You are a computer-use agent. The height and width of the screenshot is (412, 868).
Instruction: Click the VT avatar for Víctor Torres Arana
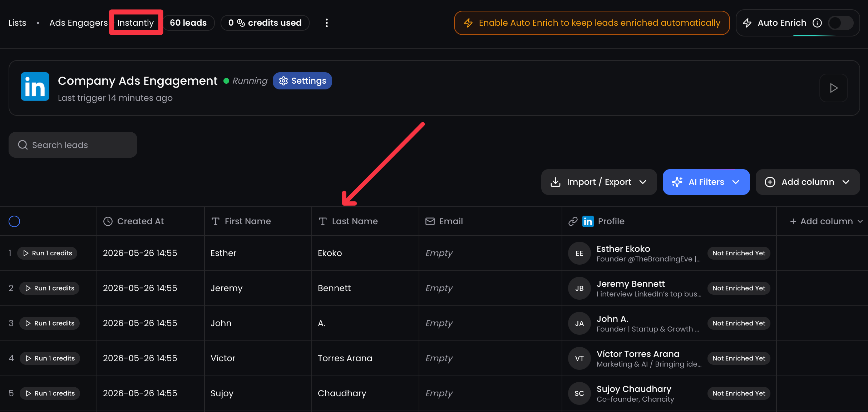point(579,358)
